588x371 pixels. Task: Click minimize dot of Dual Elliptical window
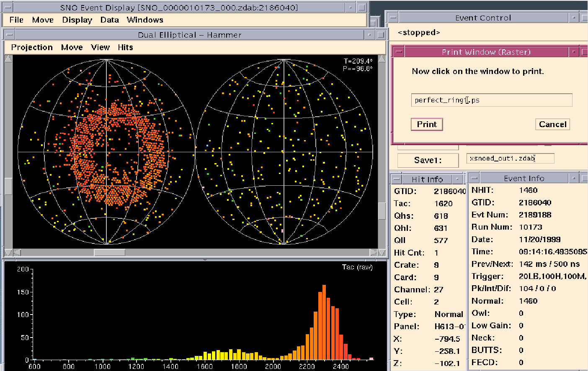click(x=369, y=35)
